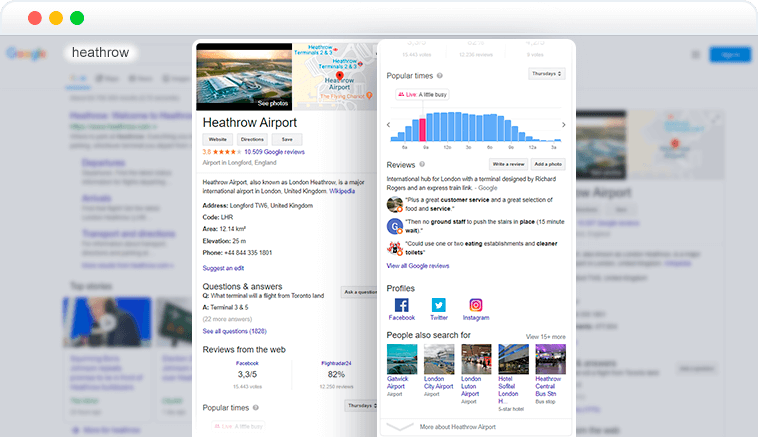Open 10 509 Google reviews link
Screen dimensions: 758x437
(275, 152)
